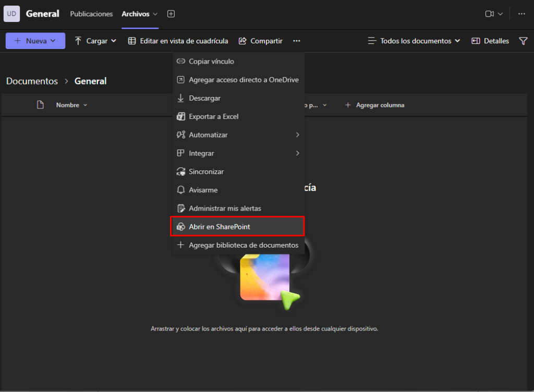Open top-right more options ellipsis
The width and height of the screenshot is (534, 392).
(521, 14)
